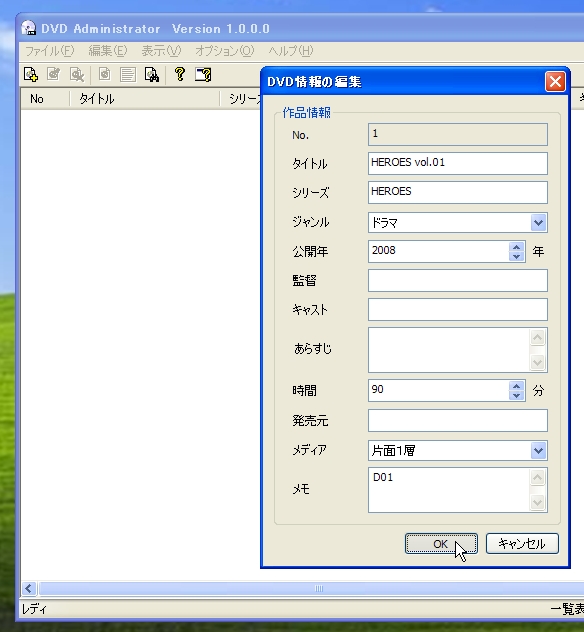Click the horizontal scrollbar left arrow
The width and height of the screenshot is (584, 632).
pyautogui.click(x=29, y=588)
